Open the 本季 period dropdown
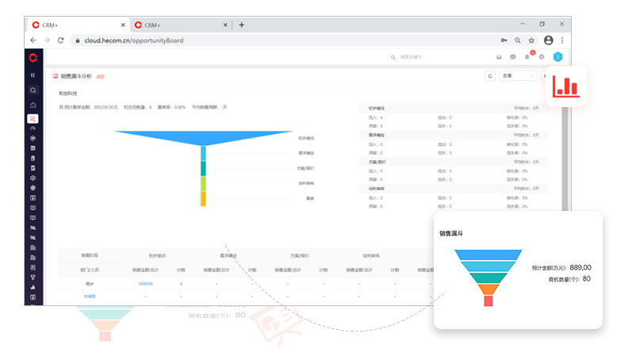Viewport: 628px width, 364px height. 515,76
